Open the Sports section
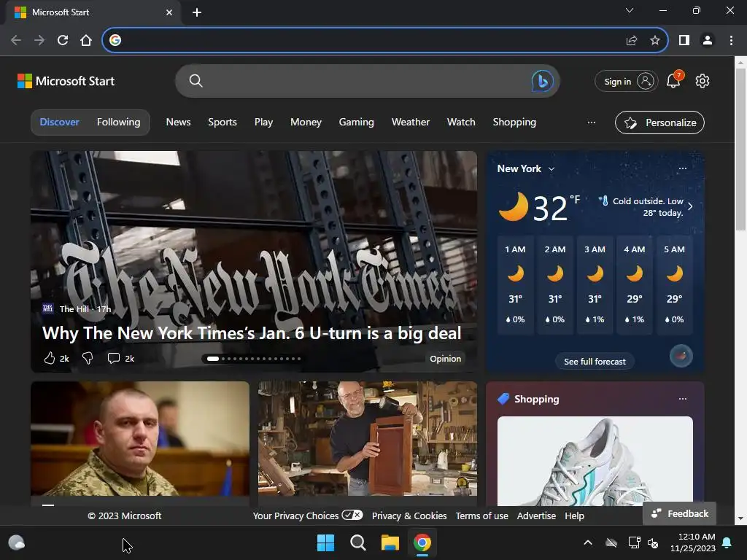This screenshot has width=747, height=560. click(222, 122)
